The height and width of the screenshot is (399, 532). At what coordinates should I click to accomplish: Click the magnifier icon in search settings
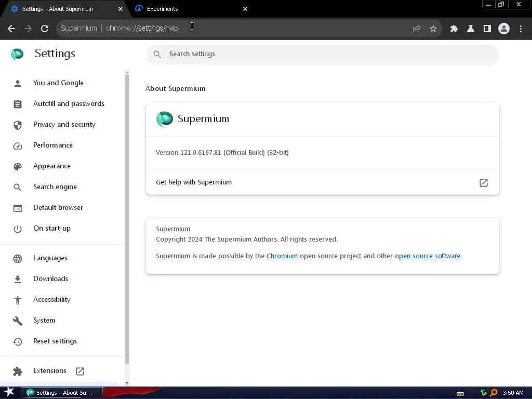tap(157, 54)
